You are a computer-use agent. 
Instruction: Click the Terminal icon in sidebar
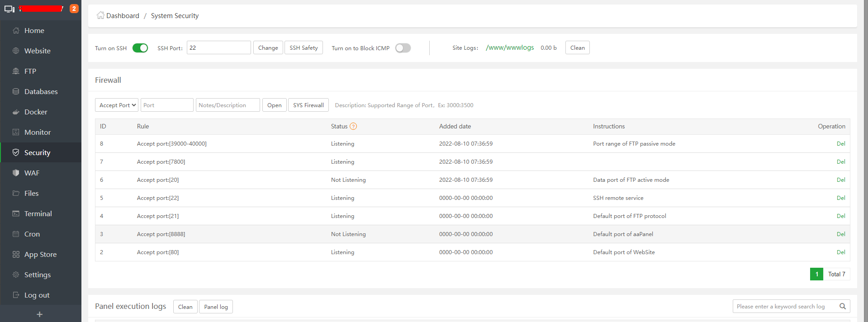(x=16, y=213)
